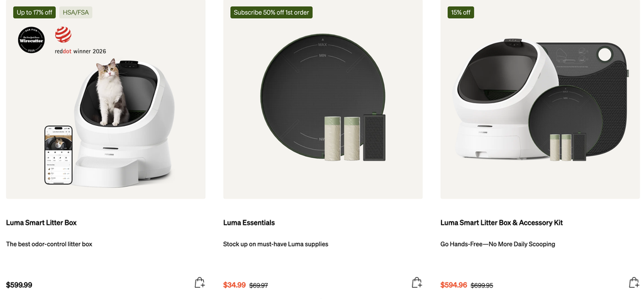
Task: Click the Wirecutter pick badge
Action: tap(31, 40)
